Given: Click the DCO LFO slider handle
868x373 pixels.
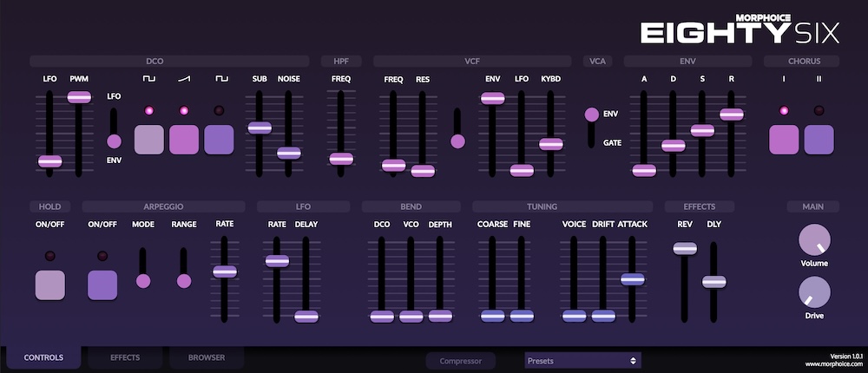Looking at the screenshot, I should pos(49,161).
